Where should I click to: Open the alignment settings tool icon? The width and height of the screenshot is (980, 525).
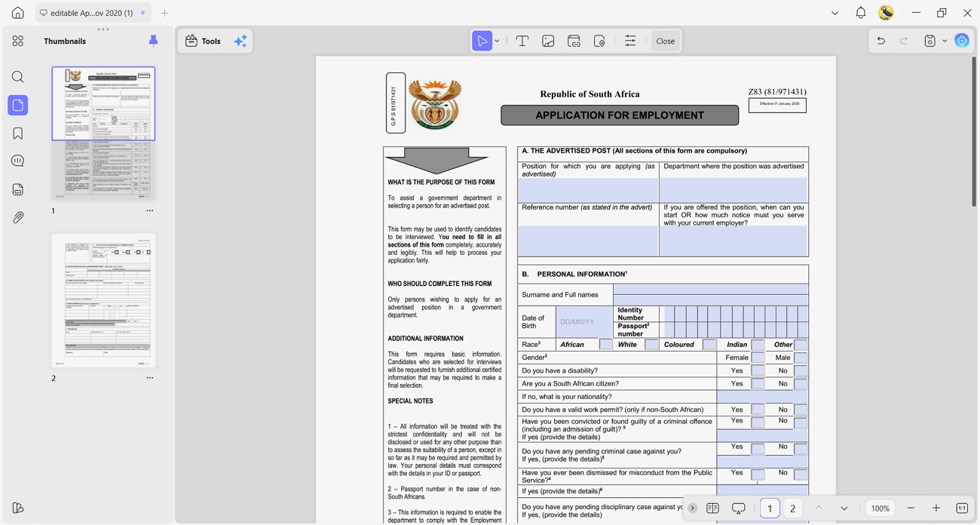tap(630, 41)
